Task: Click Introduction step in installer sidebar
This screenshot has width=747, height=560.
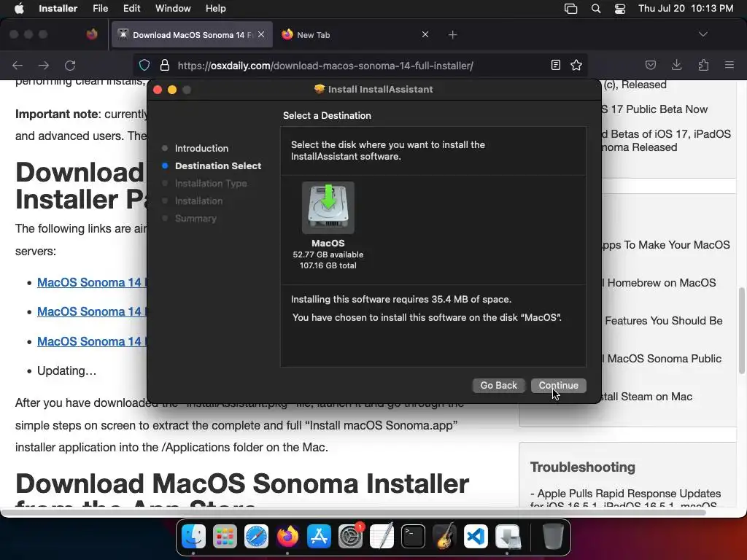Action: coord(201,148)
